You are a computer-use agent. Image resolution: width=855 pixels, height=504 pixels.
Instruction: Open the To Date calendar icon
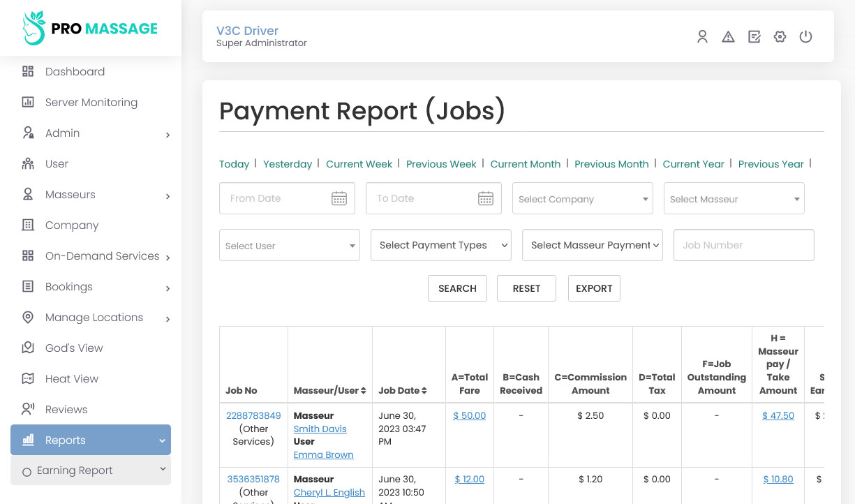click(x=486, y=198)
